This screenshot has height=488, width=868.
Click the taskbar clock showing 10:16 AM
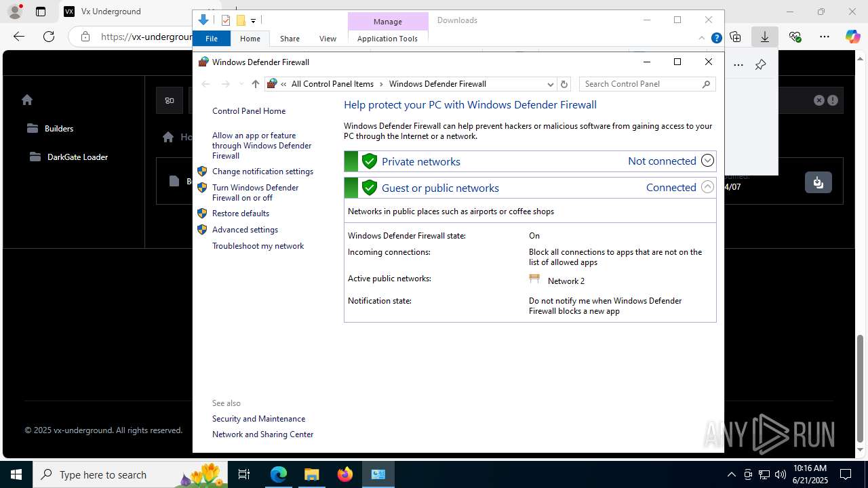(x=810, y=474)
